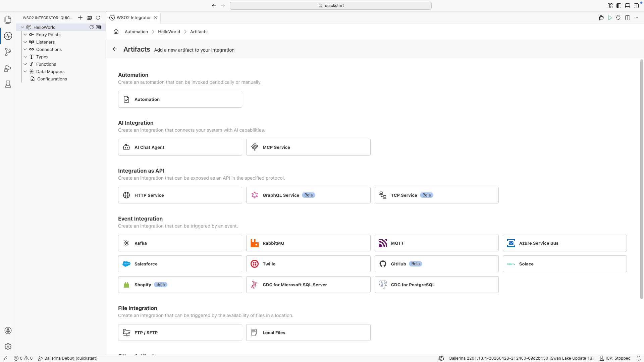Click the plus icon in WSO2 Integrator header
644x362 pixels.
80,18
